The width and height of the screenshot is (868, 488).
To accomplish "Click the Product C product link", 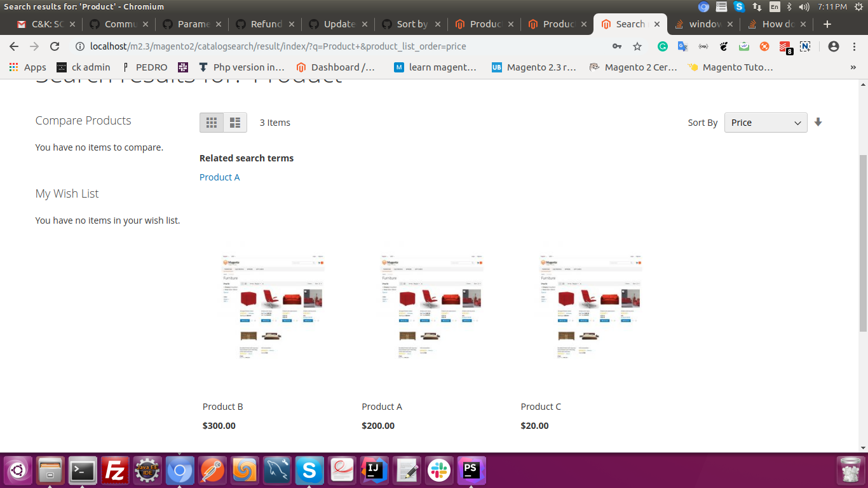I will click(541, 406).
